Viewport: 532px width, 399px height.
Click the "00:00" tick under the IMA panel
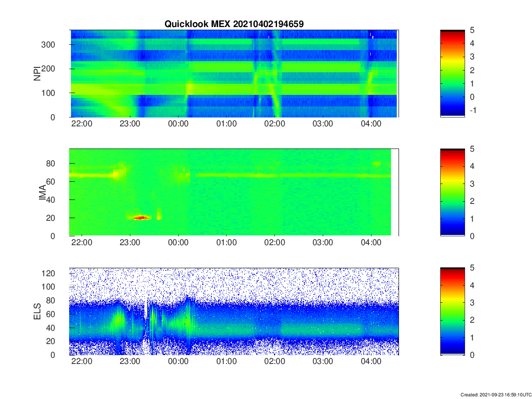click(x=178, y=243)
